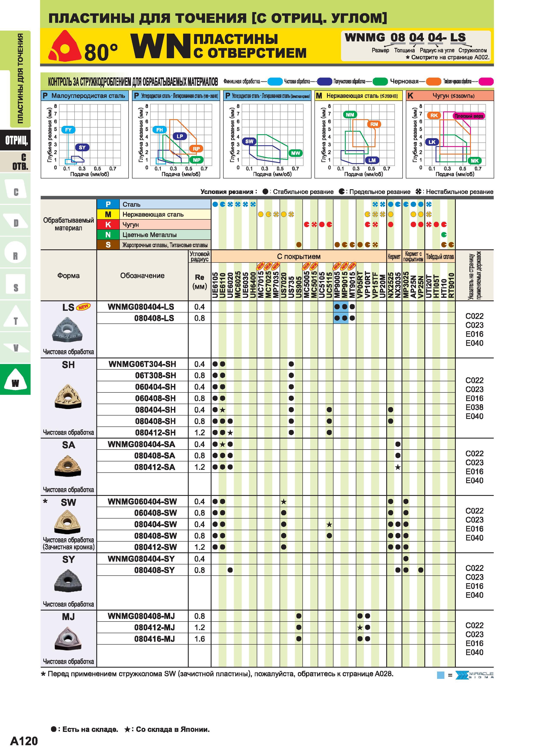This screenshot has height=756, width=534.
Task: Select the WNMG06T304-SH designation
Action: point(142,364)
